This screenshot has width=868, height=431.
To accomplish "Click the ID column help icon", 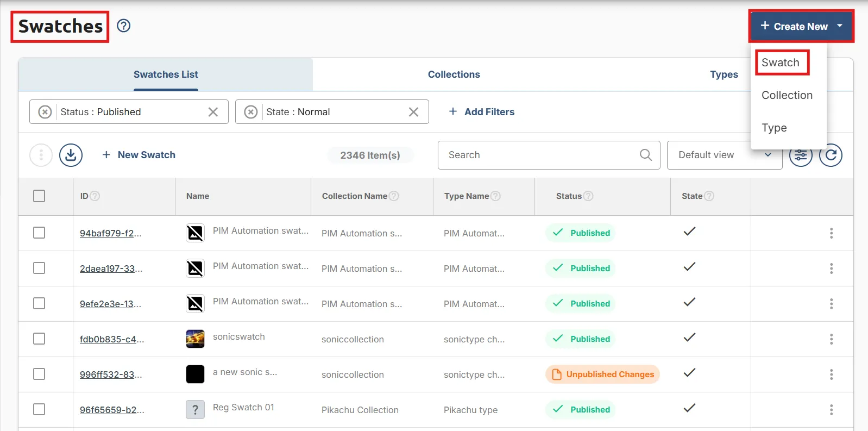I will pyautogui.click(x=95, y=196).
